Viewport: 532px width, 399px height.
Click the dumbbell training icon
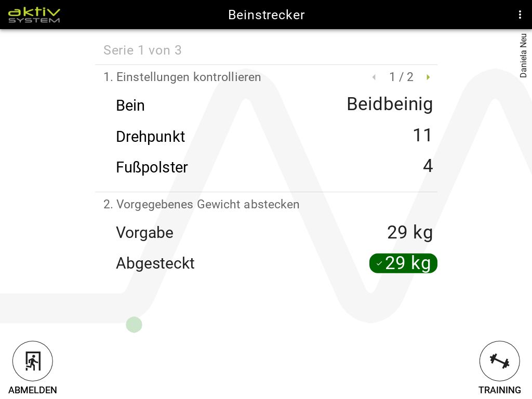[499, 361]
